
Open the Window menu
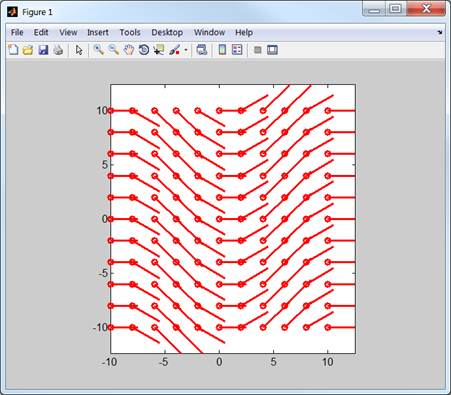[209, 32]
